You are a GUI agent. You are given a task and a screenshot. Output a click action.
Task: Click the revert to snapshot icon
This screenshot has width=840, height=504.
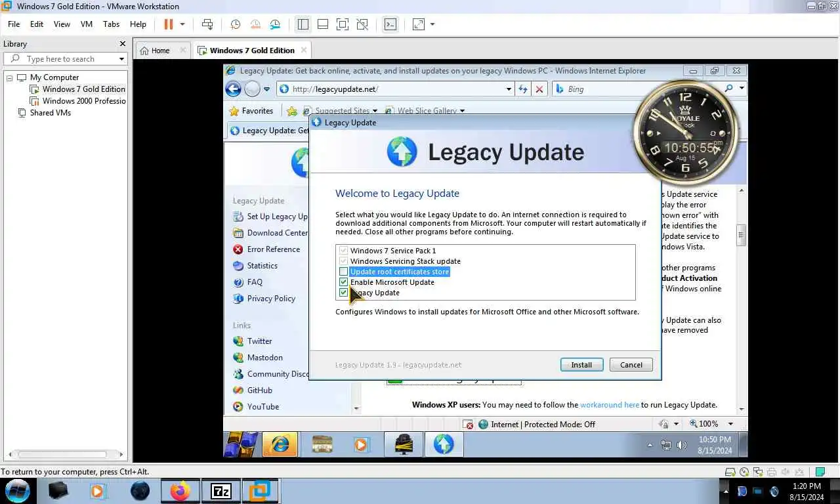point(255,24)
